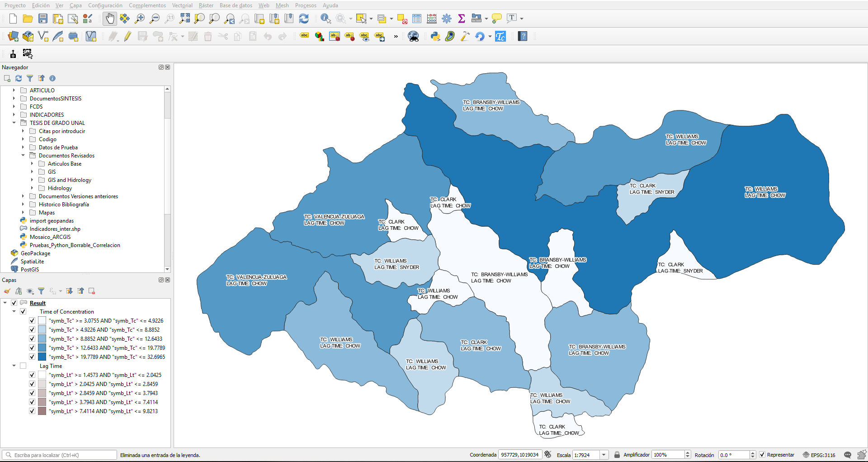This screenshot has height=462, width=868.
Task: Uncheck symb_Tc 3.0755 to 4.9226 class
Action: click(32, 320)
